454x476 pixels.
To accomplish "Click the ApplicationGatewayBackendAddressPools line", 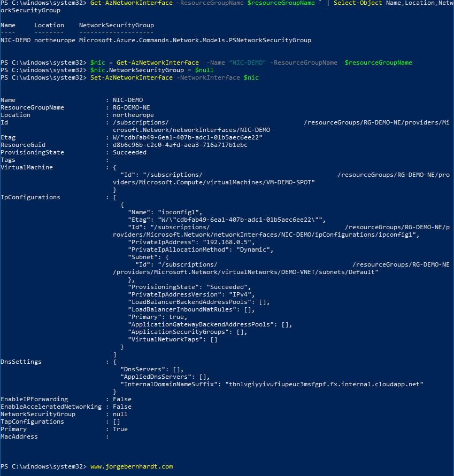I will point(210,324).
